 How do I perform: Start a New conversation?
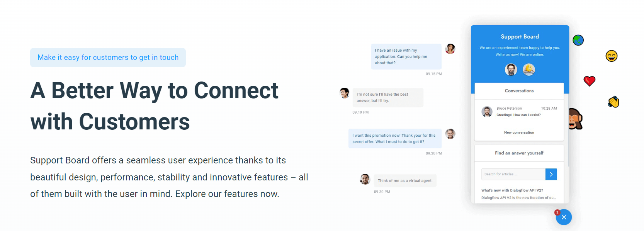tap(519, 132)
